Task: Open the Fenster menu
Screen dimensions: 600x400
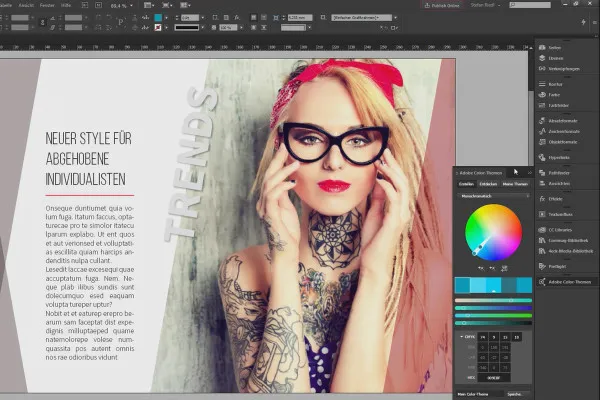Action: coord(47,5)
